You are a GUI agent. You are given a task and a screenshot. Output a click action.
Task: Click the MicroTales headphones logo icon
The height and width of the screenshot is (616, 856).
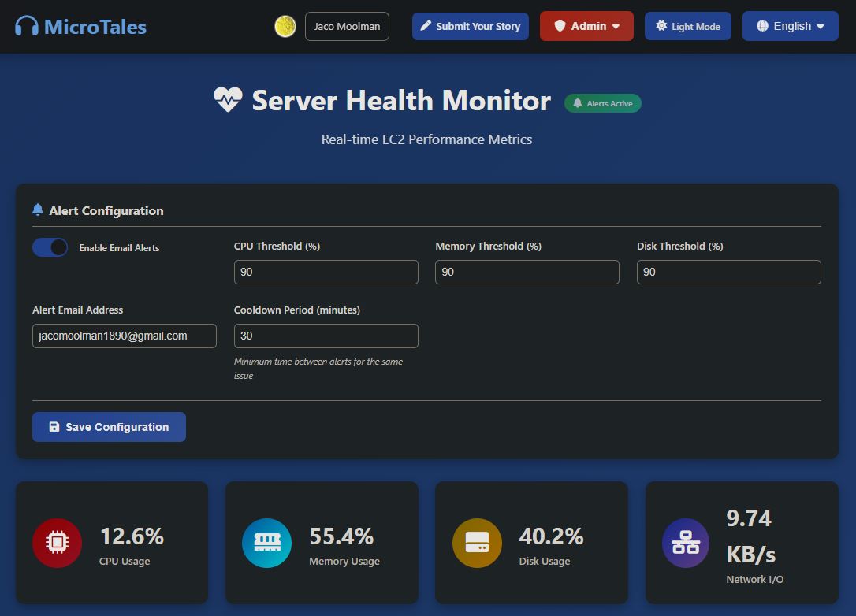27,26
